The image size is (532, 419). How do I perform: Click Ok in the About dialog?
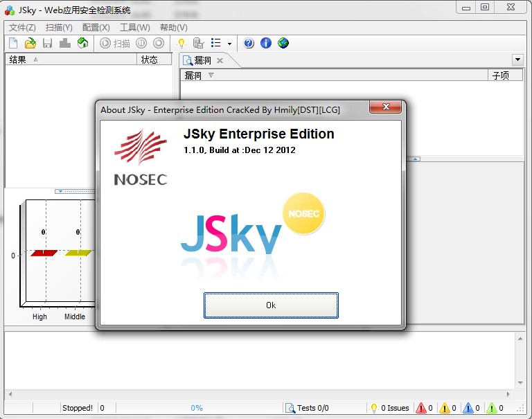click(x=271, y=305)
